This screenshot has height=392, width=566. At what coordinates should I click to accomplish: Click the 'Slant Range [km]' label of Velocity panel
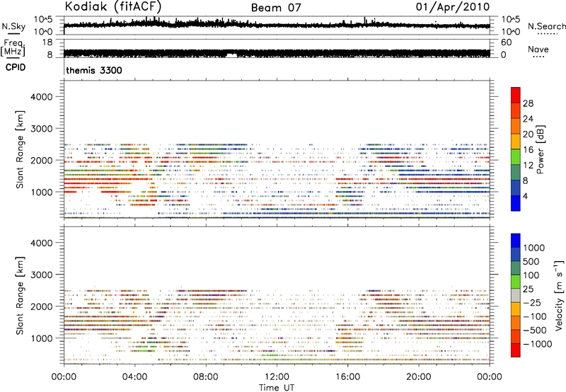pos(20,296)
